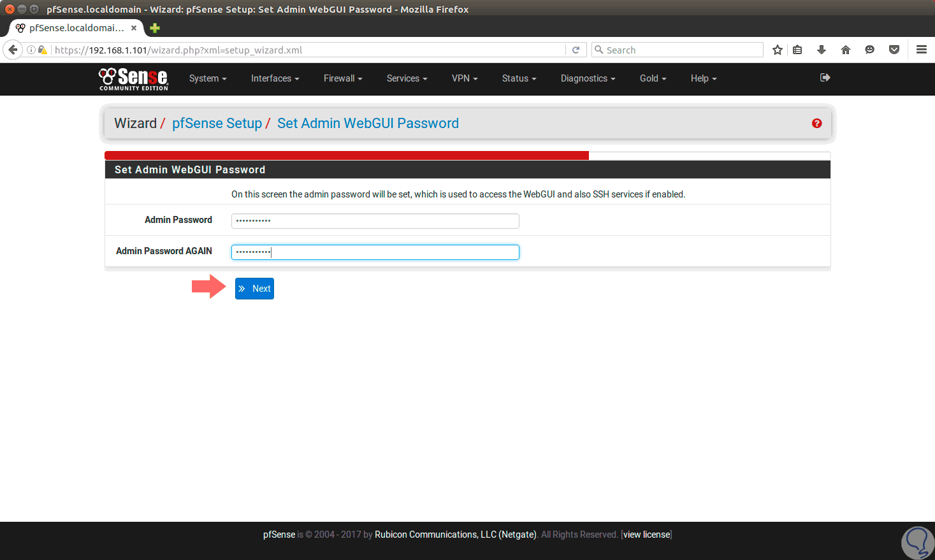The image size is (935, 560).
Task: Click the magnifier icon in the search box
Action: (598, 50)
